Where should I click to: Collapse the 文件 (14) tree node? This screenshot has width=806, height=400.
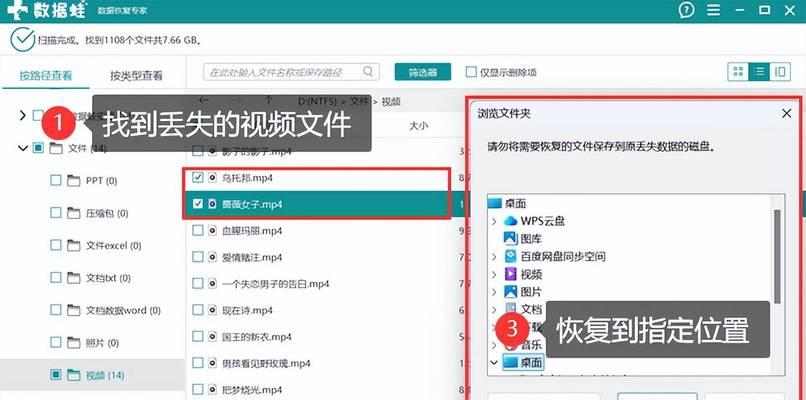click(x=23, y=149)
